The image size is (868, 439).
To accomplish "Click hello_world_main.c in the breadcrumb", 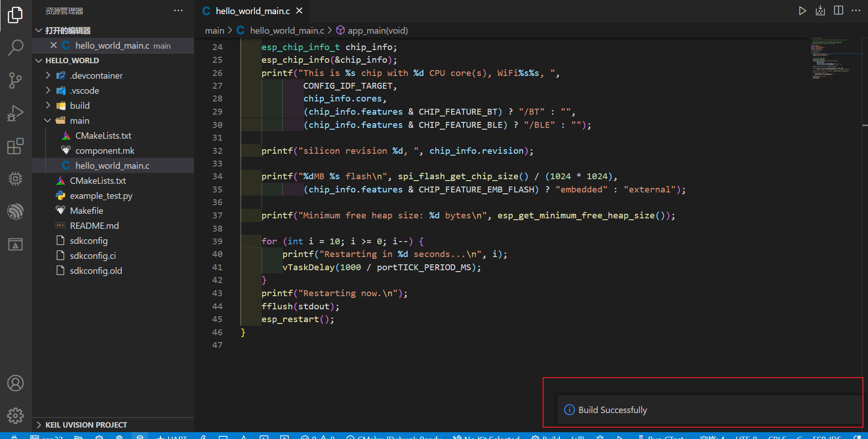I will 287,30.
